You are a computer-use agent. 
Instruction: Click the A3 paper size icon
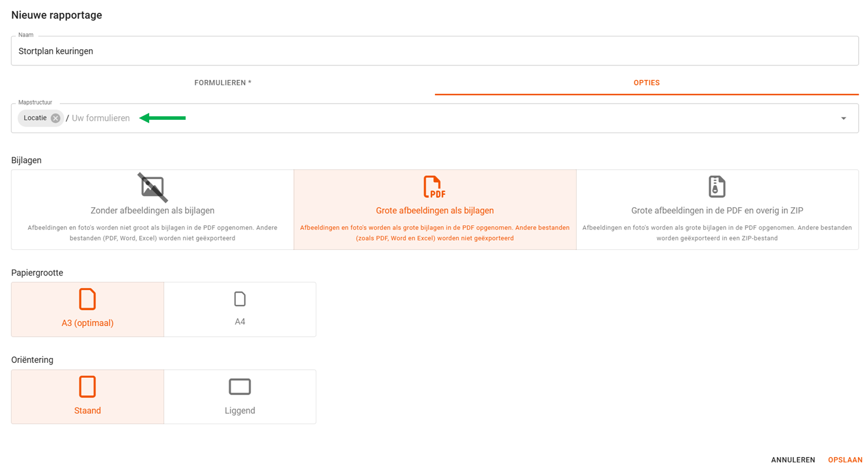click(87, 300)
